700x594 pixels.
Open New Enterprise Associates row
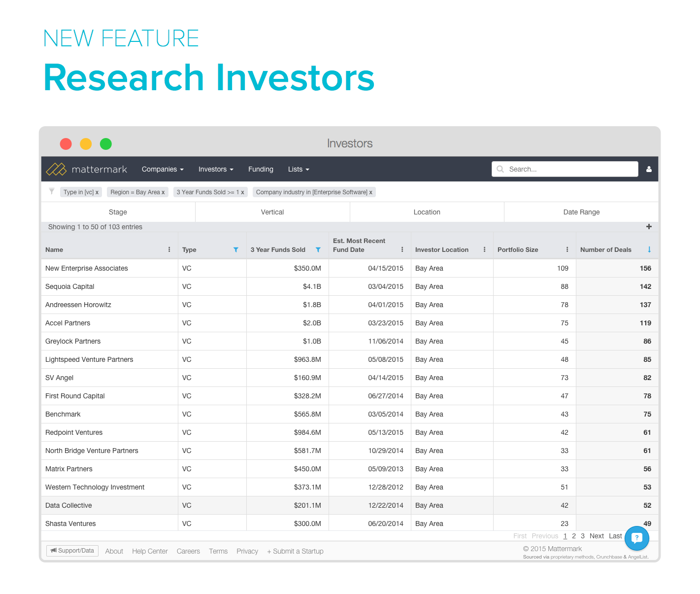350,268
